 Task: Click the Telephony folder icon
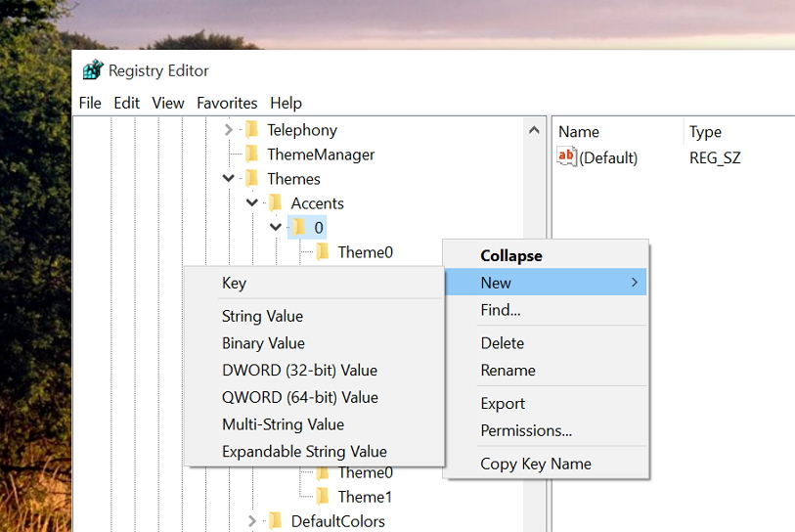coord(252,130)
